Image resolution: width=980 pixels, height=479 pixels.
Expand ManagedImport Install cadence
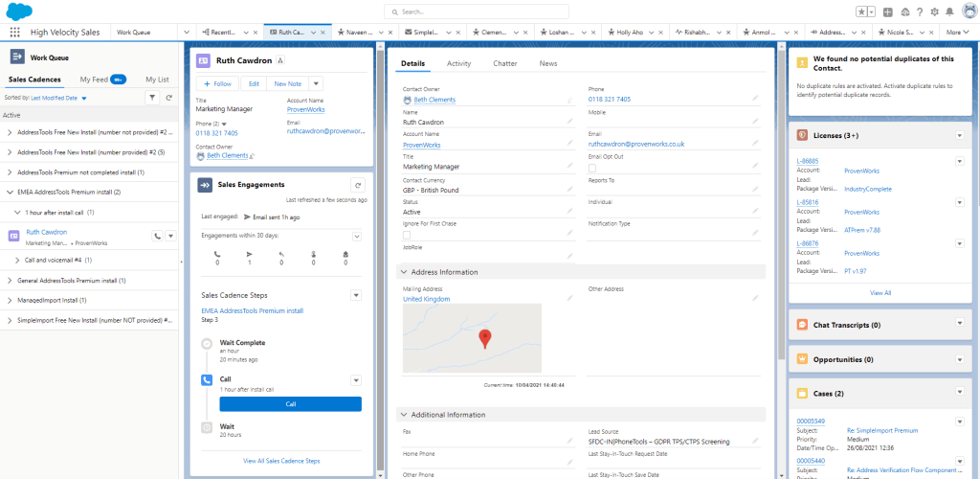point(10,300)
